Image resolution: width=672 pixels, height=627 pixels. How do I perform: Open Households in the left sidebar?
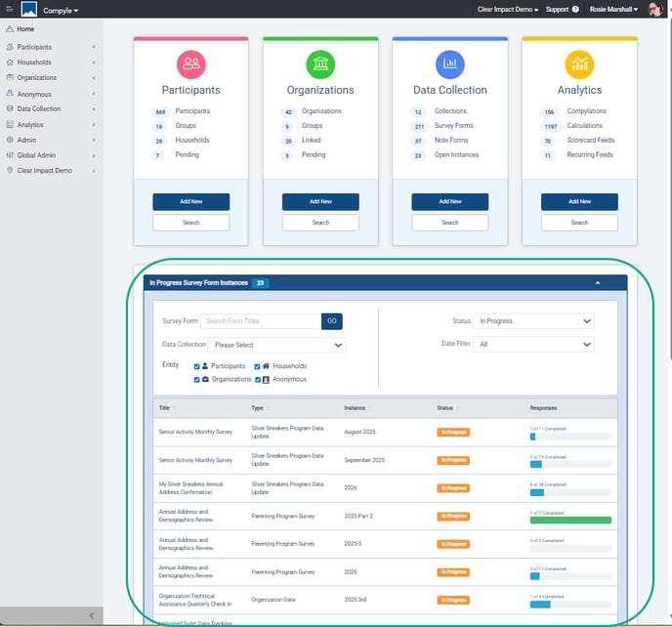click(35, 63)
